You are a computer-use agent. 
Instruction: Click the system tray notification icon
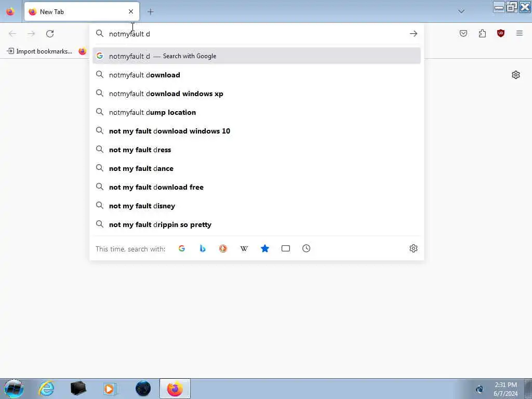[x=480, y=389]
